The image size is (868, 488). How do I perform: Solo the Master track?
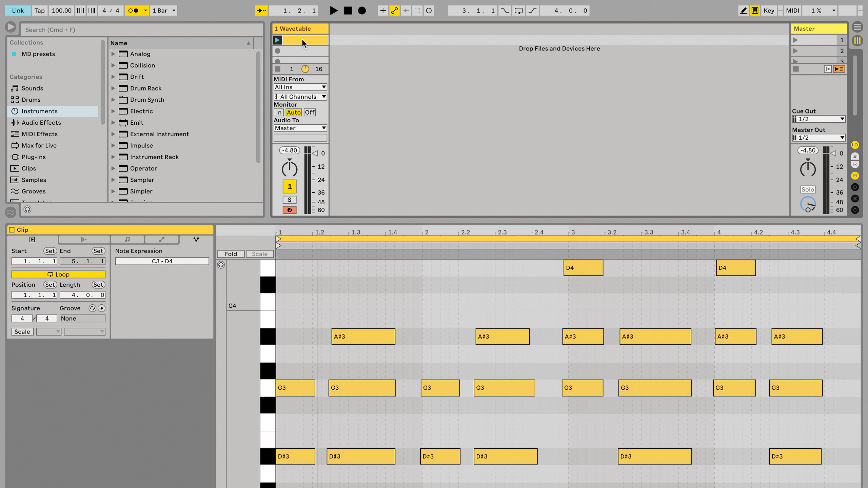click(x=808, y=189)
